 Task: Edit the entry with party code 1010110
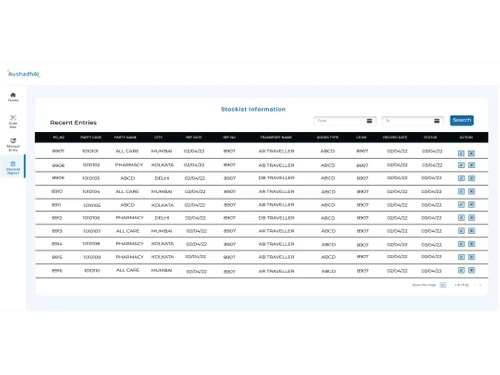(x=461, y=270)
